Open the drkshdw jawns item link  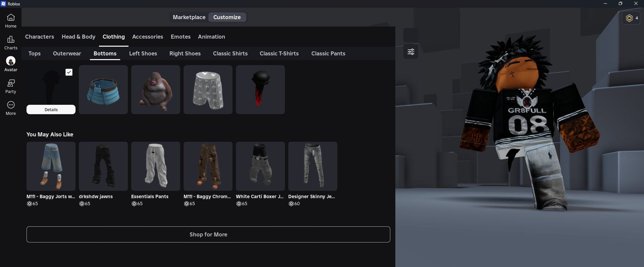pyautogui.click(x=96, y=196)
